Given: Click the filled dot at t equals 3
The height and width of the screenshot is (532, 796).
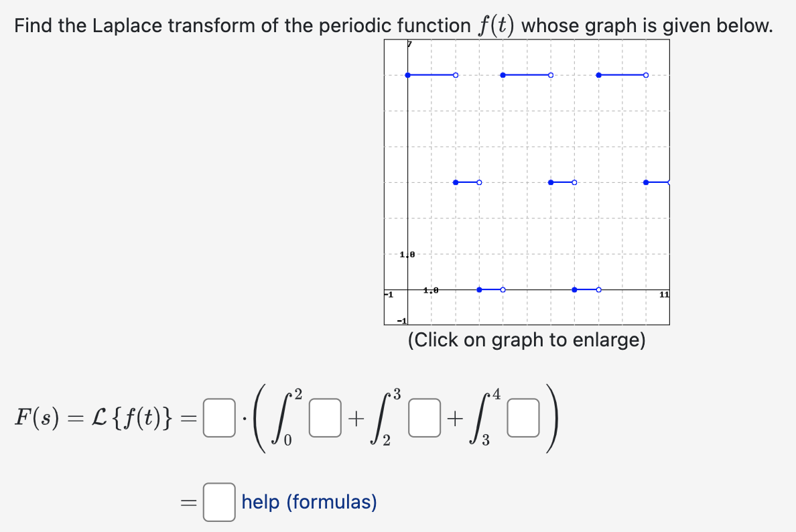Looking at the screenshot, I should (479, 289).
